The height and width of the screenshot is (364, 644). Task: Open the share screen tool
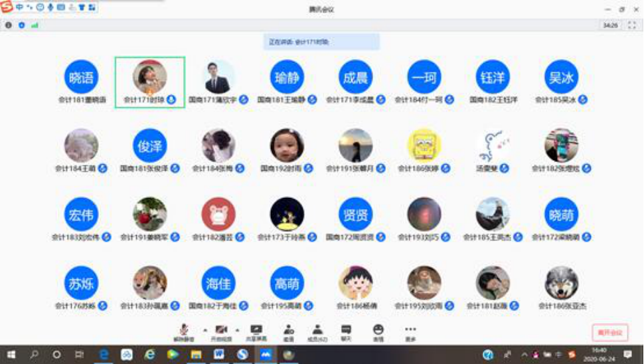tap(256, 331)
